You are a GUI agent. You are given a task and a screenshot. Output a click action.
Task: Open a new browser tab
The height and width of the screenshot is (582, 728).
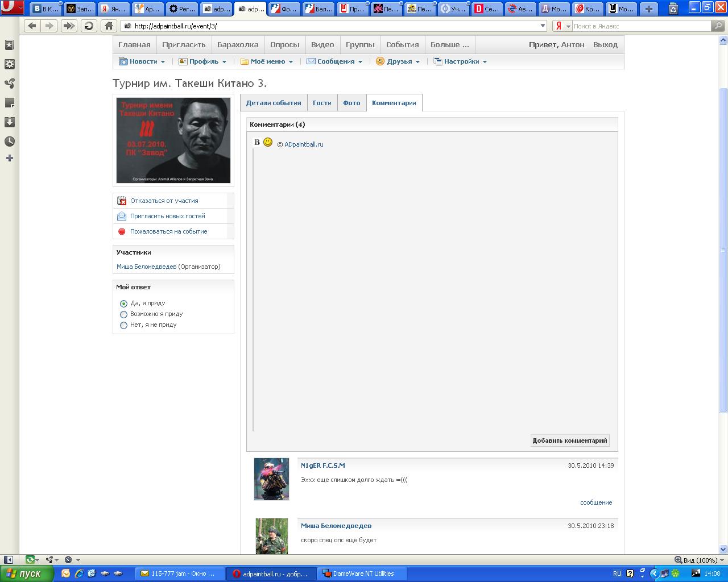pyautogui.click(x=648, y=9)
